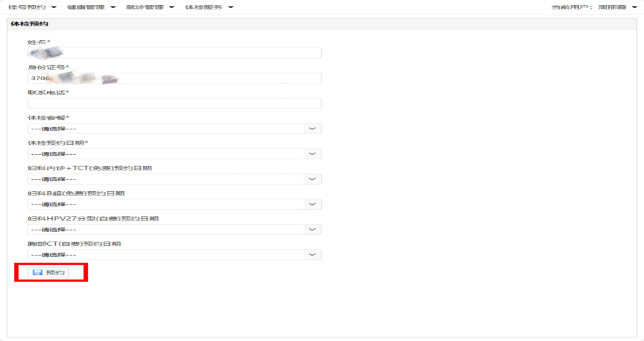Open the 就诊管理 menu
The image size is (644, 341).
pos(146,8)
